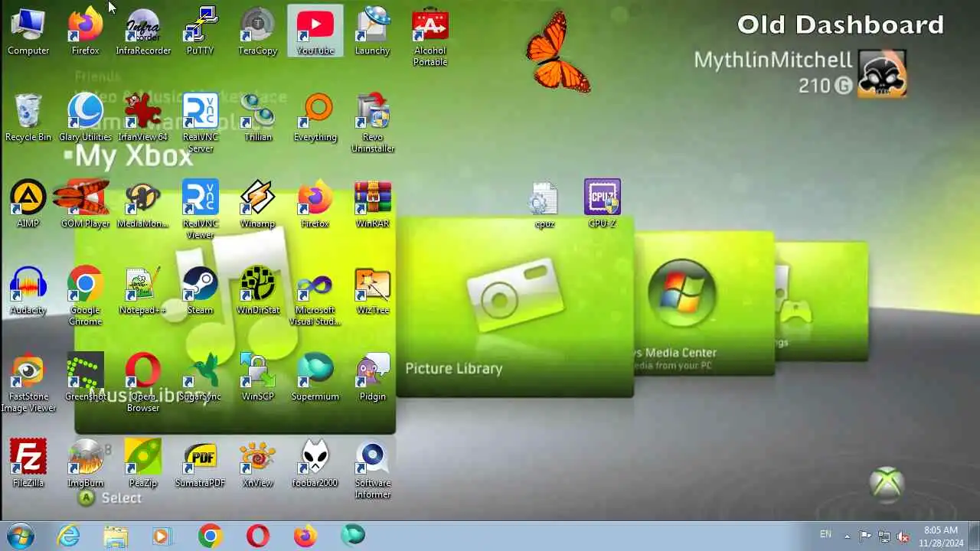
Task: Open the clock showing 8:05 AM
Action: point(941,536)
